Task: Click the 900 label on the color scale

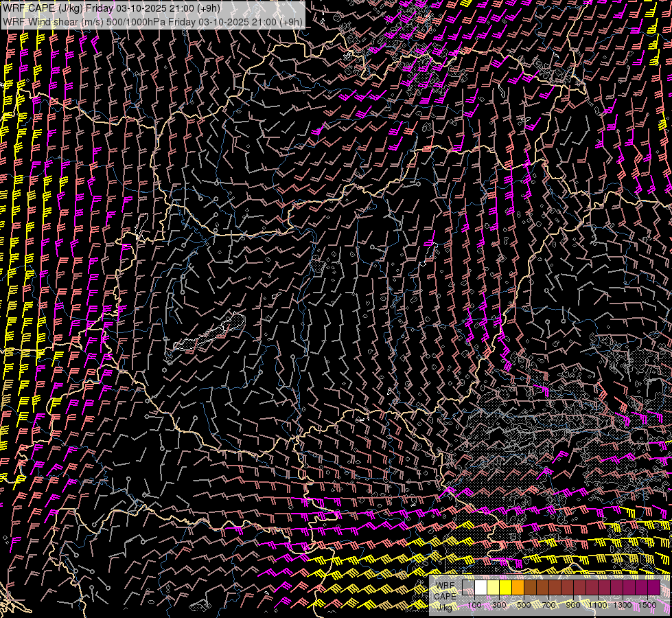Action: pyautogui.click(x=573, y=605)
